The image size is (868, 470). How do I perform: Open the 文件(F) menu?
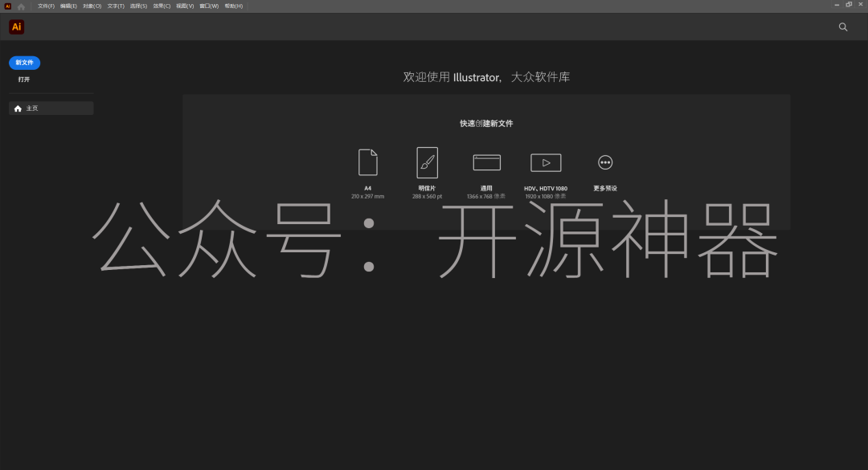click(x=46, y=6)
